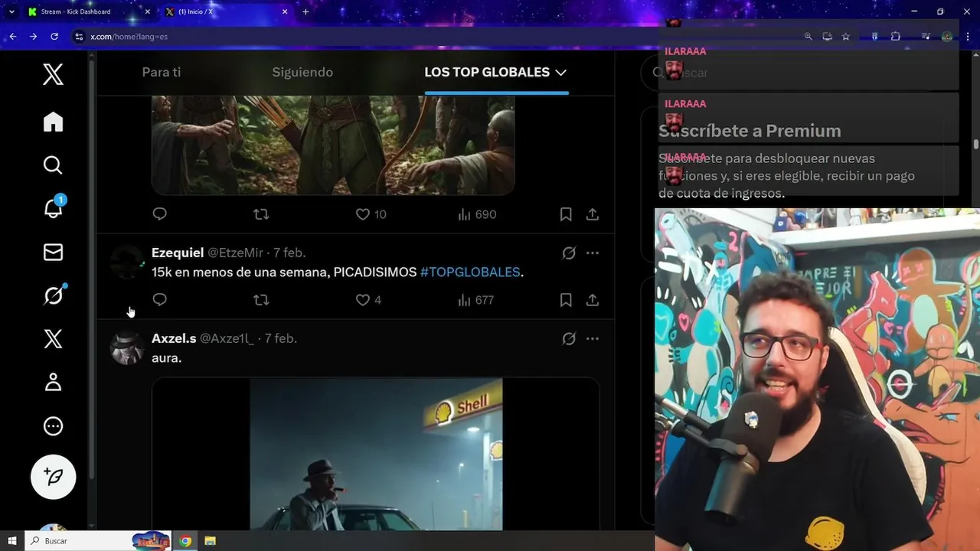Open Axzel.s profile avatar
The height and width of the screenshot is (551, 980).
coord(127,347)
